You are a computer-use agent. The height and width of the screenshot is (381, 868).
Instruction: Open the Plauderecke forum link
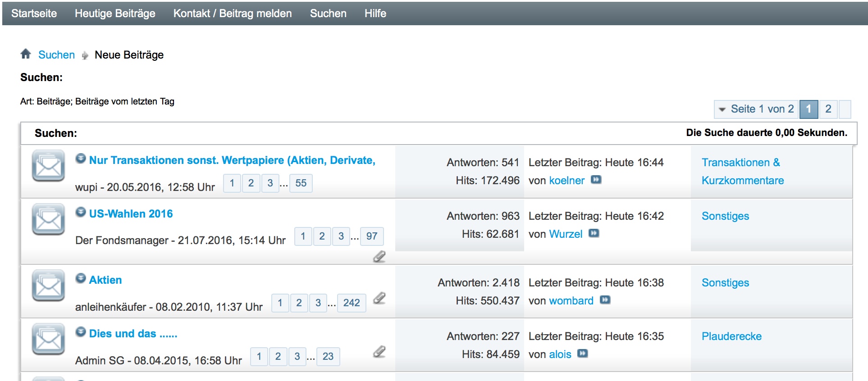coord(731,336)
